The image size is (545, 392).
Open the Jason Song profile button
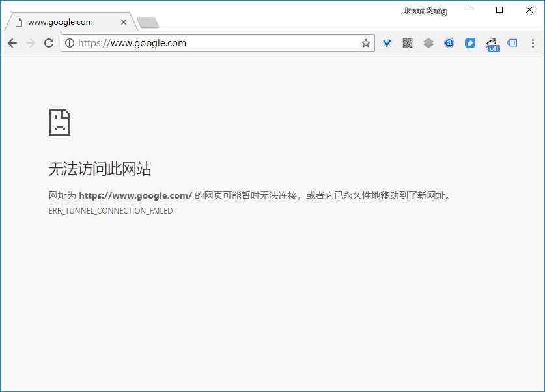(425, 11)
